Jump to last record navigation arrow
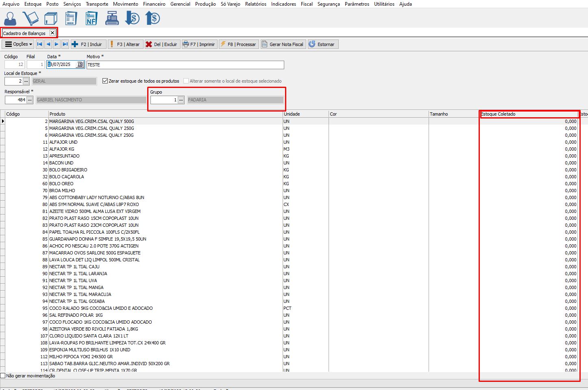Image resolution: width=588 pixels, height=390 pixels. tap(65, 44)
